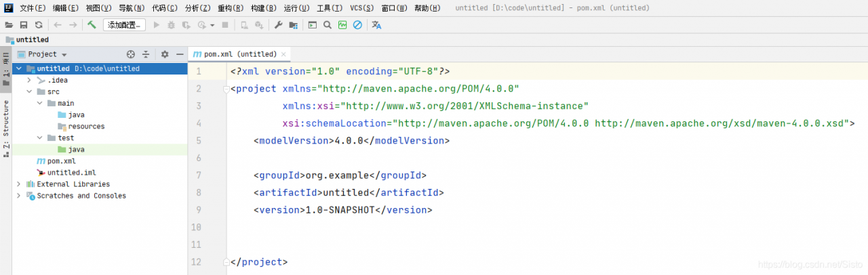Click Locate file target icon in Project panel

click(x=131, y=54)
